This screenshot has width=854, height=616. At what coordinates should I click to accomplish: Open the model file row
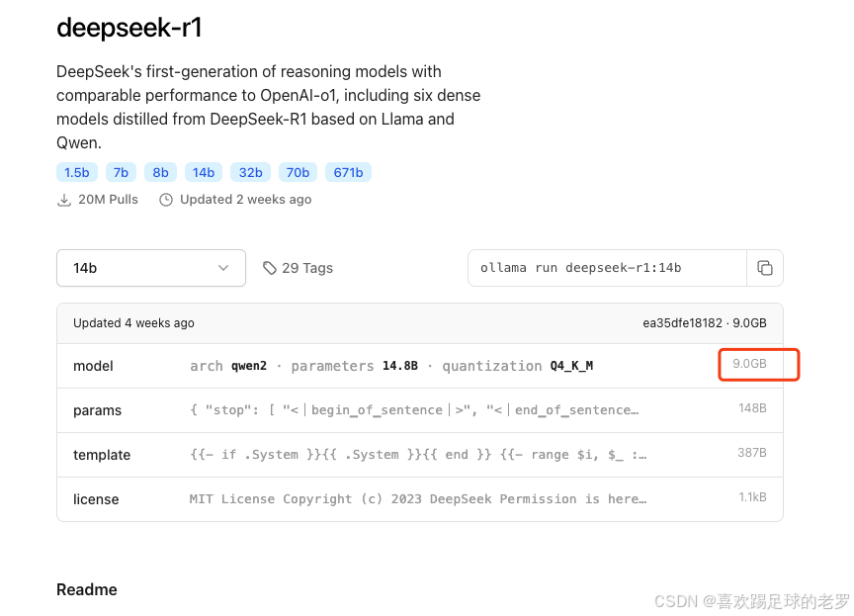tap(420, 366)
